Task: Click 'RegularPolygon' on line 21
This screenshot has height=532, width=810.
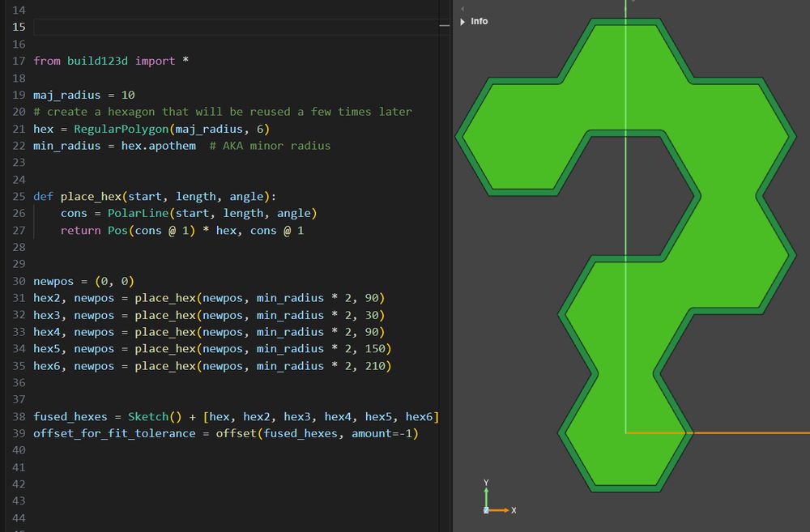Action: coord(122,130)
